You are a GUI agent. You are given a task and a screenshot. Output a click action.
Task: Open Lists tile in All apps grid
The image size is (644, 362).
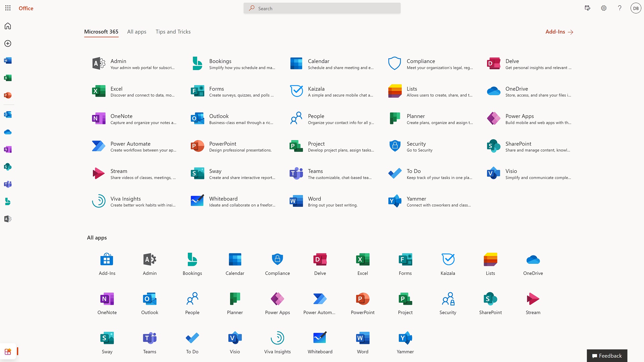[x=490, y=264]
